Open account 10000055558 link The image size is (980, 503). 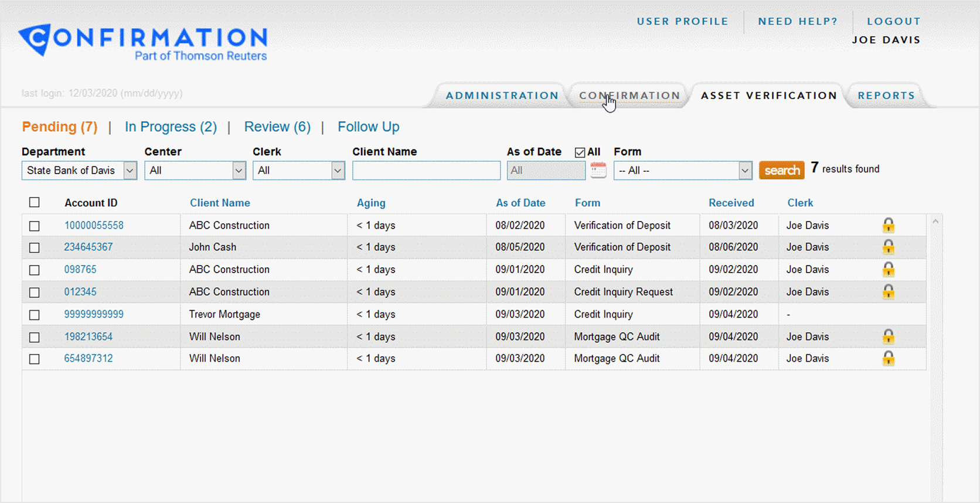(x=94, y=225)
